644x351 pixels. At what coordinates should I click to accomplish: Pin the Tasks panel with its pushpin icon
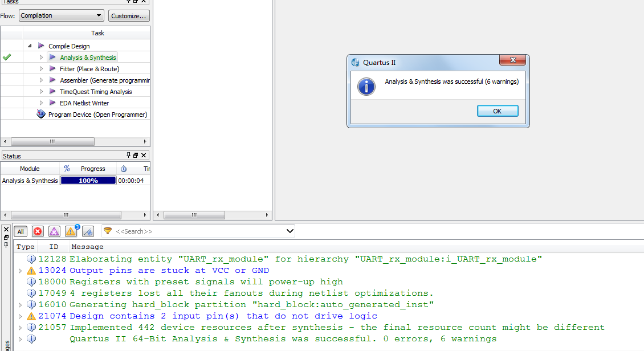tap(128, 2)
